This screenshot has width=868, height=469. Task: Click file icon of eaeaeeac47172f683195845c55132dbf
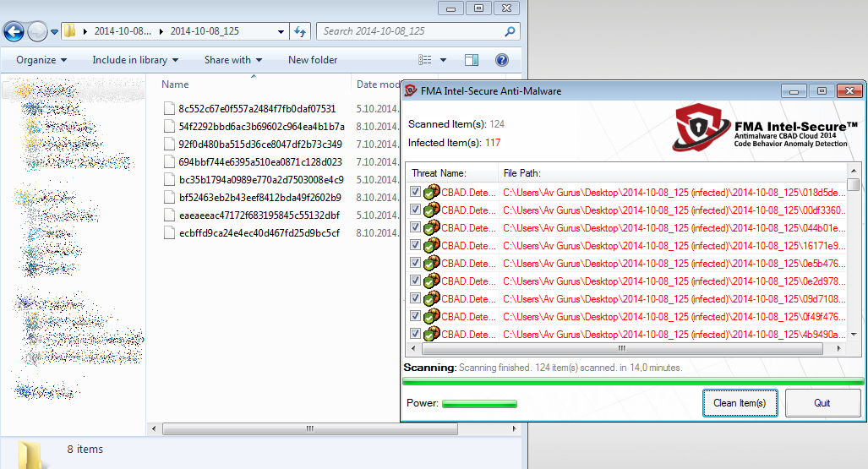tap(169, 215)
